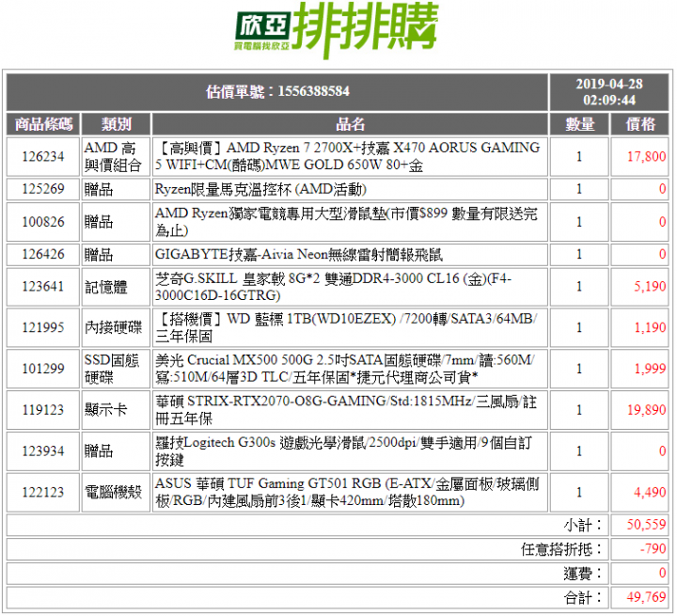Select barcode 100826

pyautogui.click(x=43, y=222)
